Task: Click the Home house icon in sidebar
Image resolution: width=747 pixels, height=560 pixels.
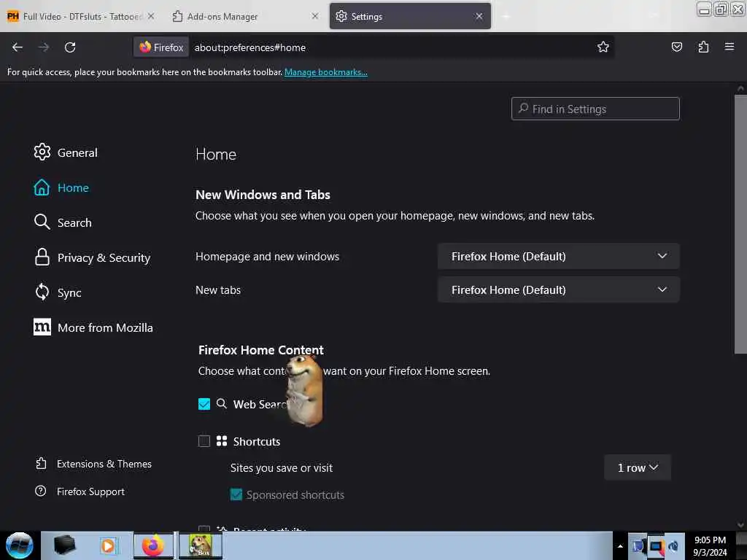Action: [x=42, y=187]
